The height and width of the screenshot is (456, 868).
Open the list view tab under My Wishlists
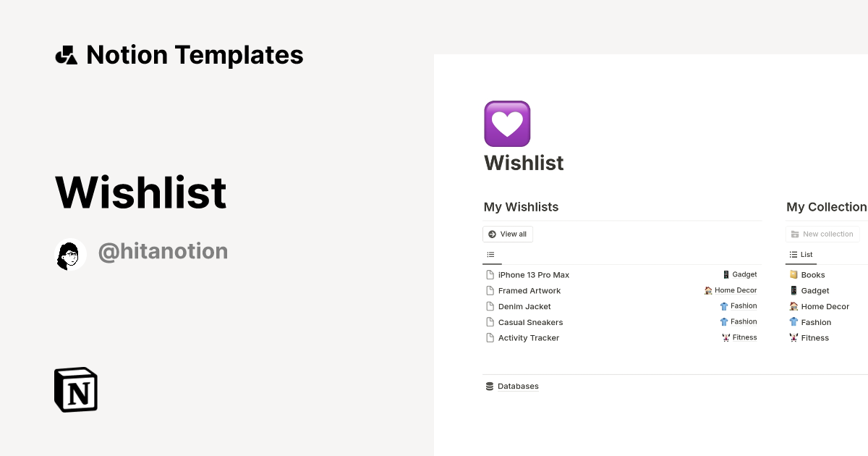point(491,255)
